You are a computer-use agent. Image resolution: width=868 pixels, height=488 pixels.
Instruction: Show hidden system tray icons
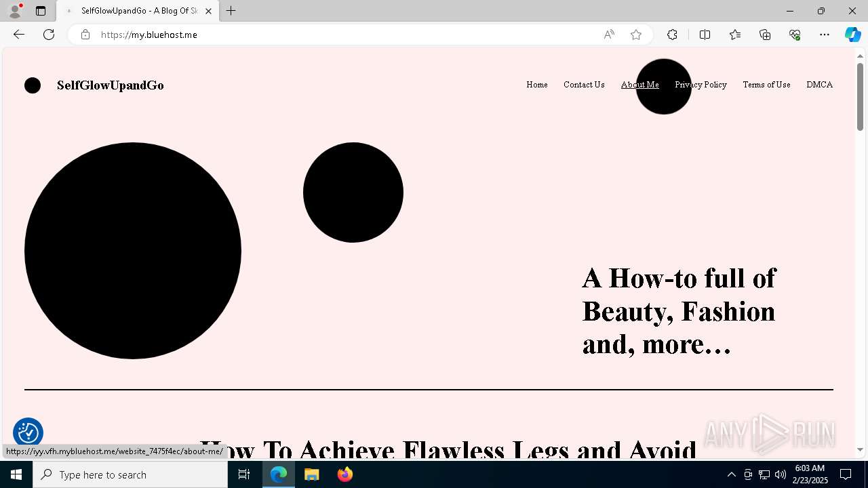(x=731, y=474)
